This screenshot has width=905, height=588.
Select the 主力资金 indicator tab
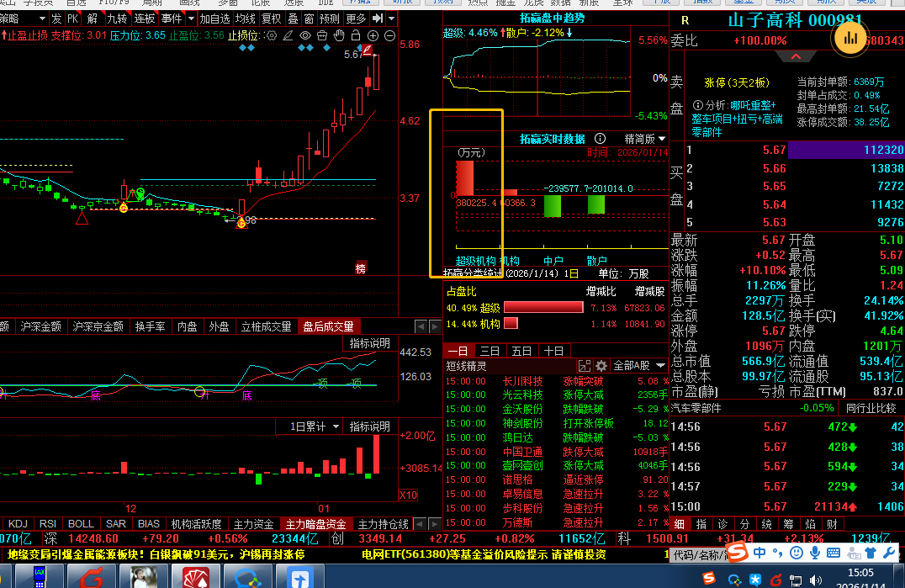pos(253,524)
